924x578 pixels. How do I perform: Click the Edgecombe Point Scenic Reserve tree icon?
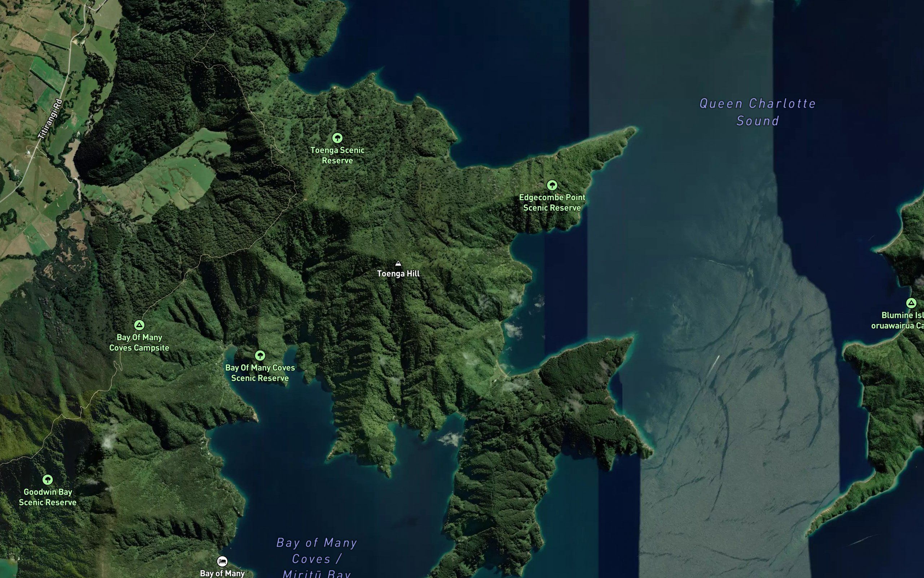(552, 185)
